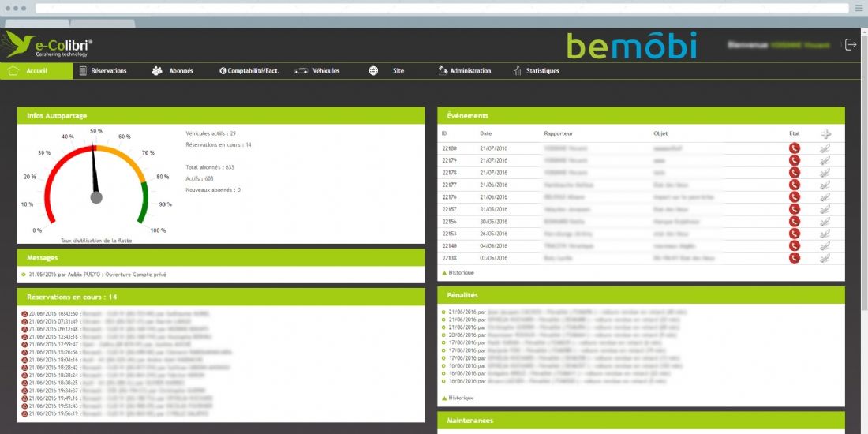Edit event 22156 using its pencil icon
Screen dimensions: 868x434
[x=825, y=222]
